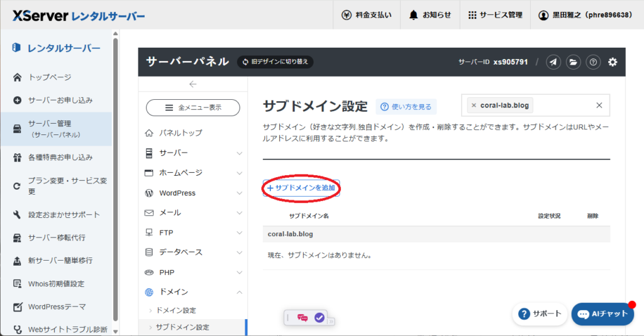644x336 pixels.
Task: Expand the FTP menu section
Action: [193, 232]
